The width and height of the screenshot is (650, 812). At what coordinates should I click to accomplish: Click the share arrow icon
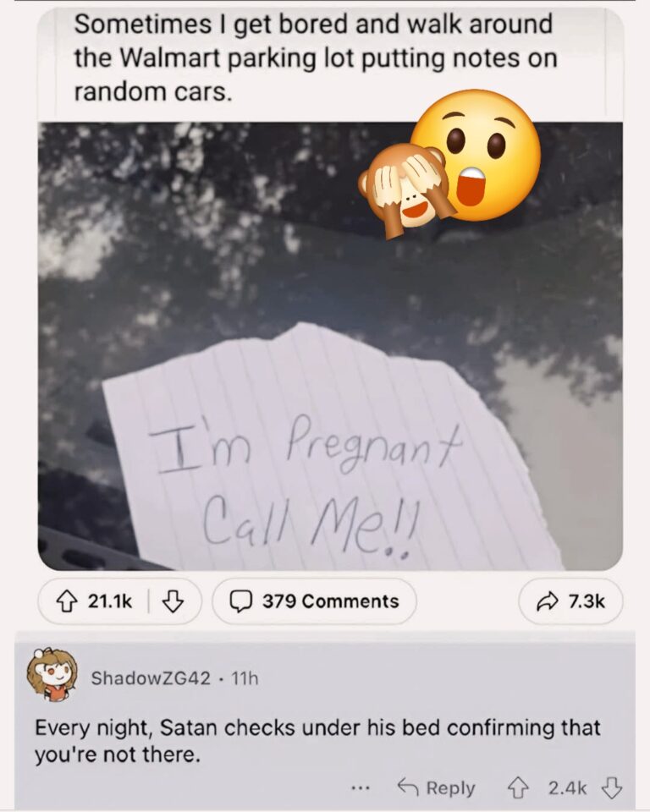[x=548, y=601]
